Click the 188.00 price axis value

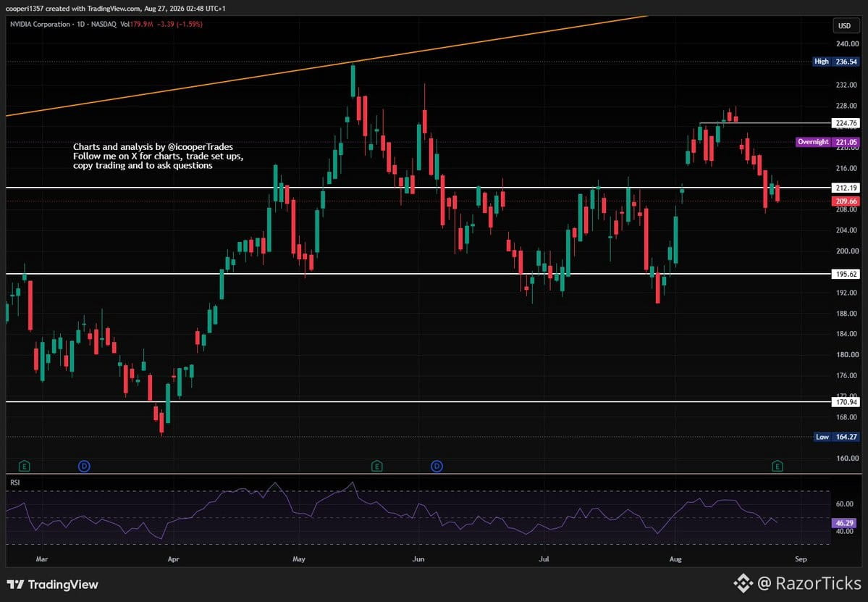847,314
